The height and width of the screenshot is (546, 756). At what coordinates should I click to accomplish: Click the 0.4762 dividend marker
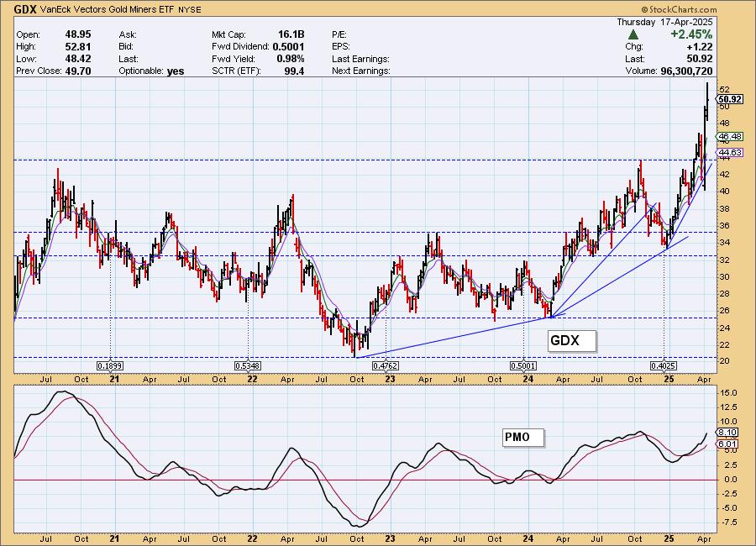tap(386, 365)
